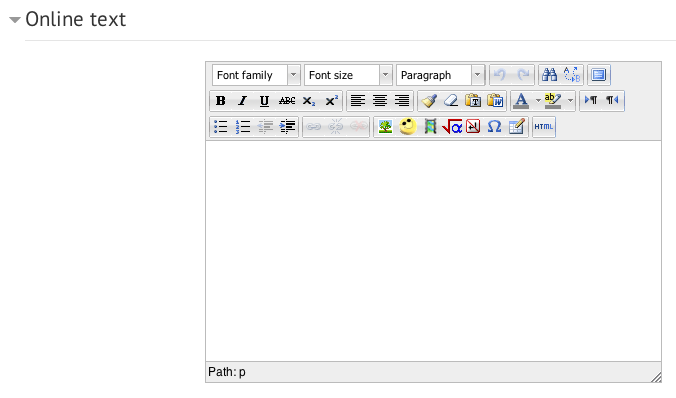Open the equation editor
676x398 pixels.
(x=452, y=127)
